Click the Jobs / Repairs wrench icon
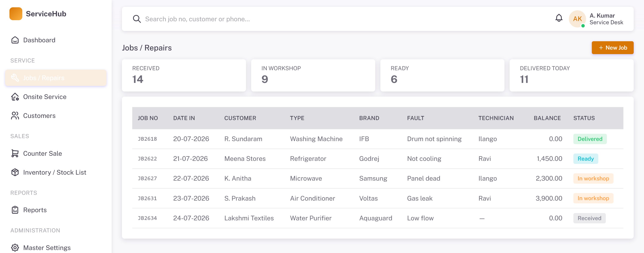Viewport: 644px width, 253px height. [x=15, y=78]
